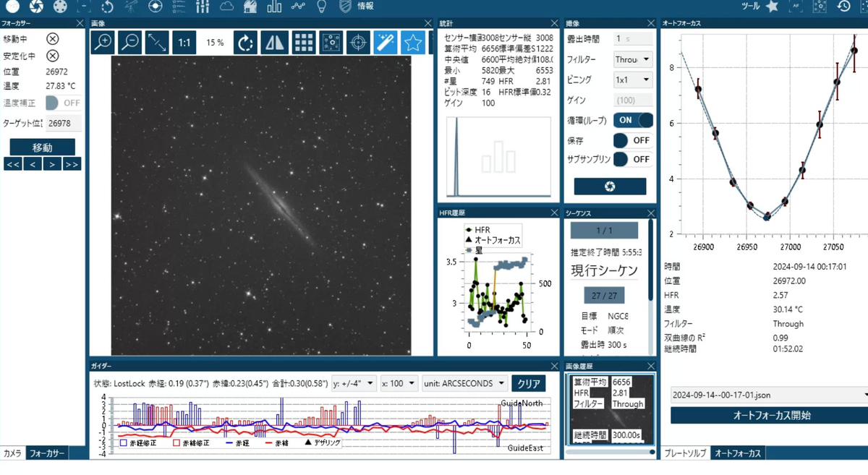Turn off the 循環(ループ) loop toggle
868x475 pixels.
[633, 120]
